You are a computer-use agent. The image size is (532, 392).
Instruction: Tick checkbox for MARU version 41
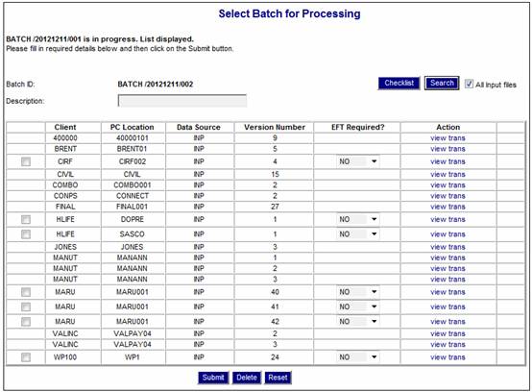pos(26,306)
